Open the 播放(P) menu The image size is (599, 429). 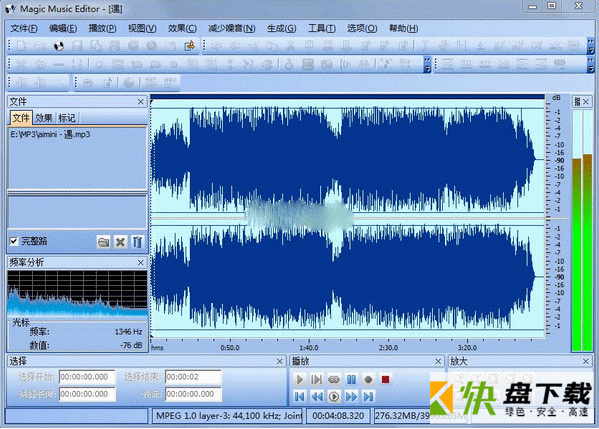[x=102, y=28]
